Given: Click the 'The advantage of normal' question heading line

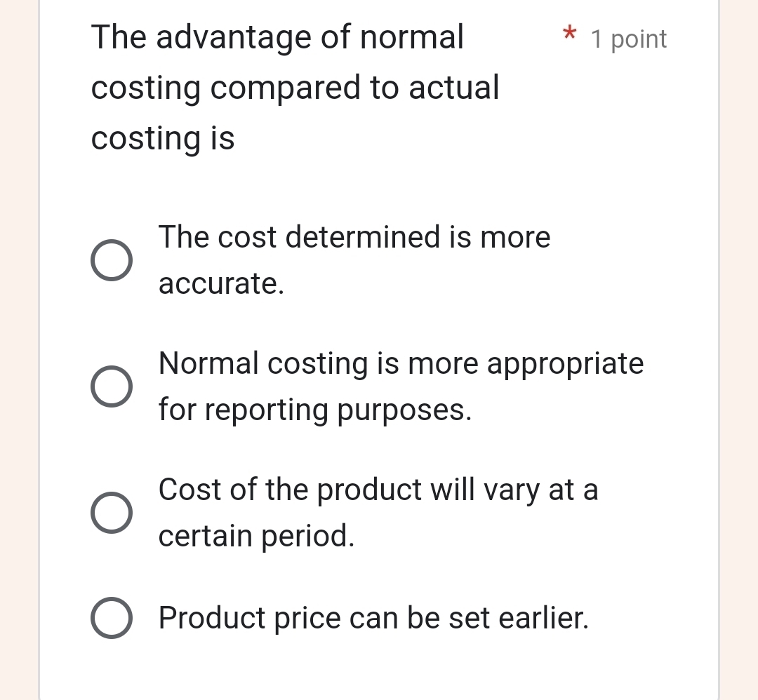Looking at the screenshot, I should (278, 36).
